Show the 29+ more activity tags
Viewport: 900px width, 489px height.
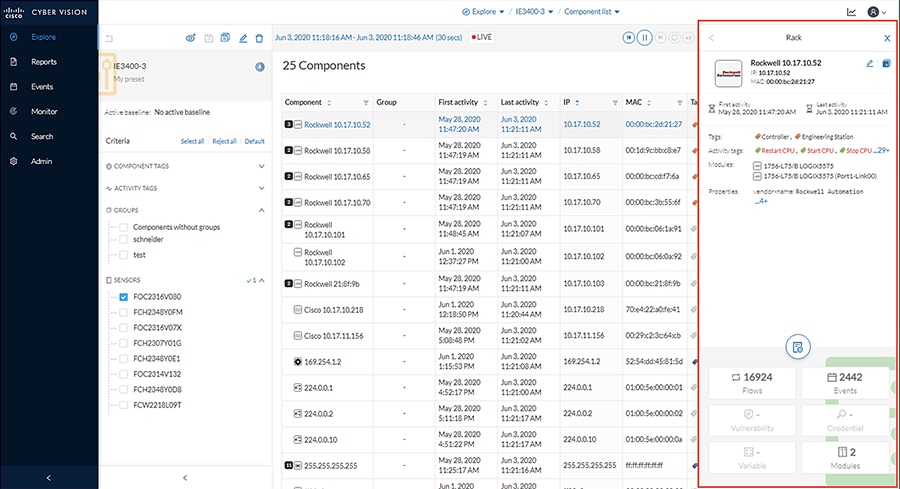883,150
